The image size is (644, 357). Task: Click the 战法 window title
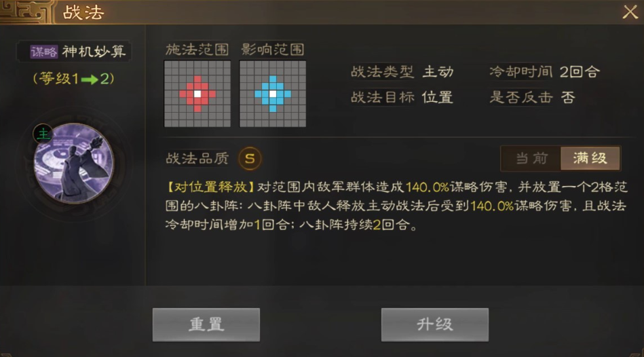point(83,12)
